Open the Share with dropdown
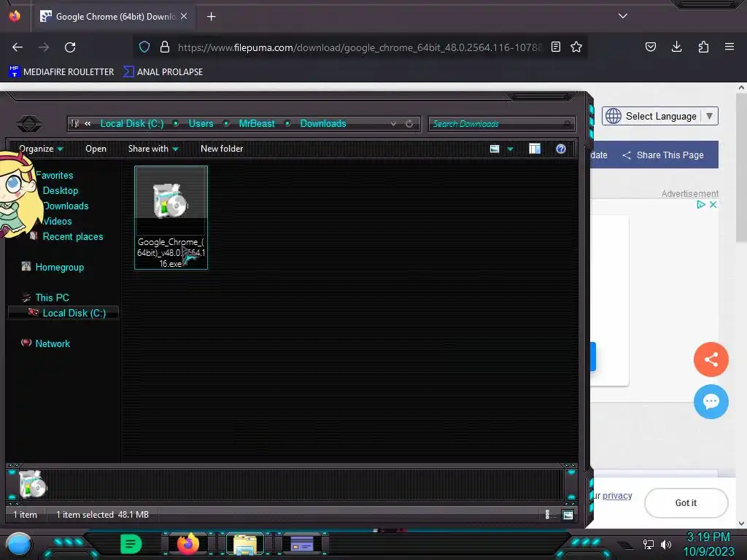This screenshot has width=747, height=560. tap(153, 149)
